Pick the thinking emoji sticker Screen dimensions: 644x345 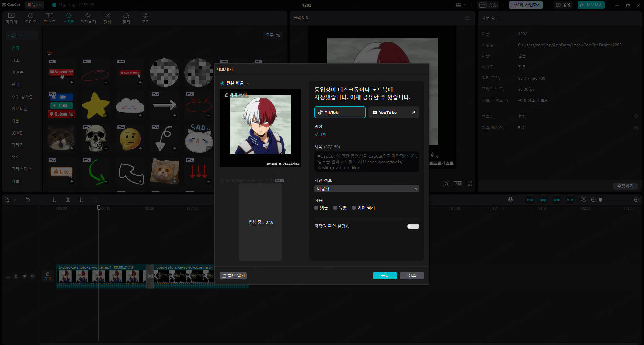point(130,139)
